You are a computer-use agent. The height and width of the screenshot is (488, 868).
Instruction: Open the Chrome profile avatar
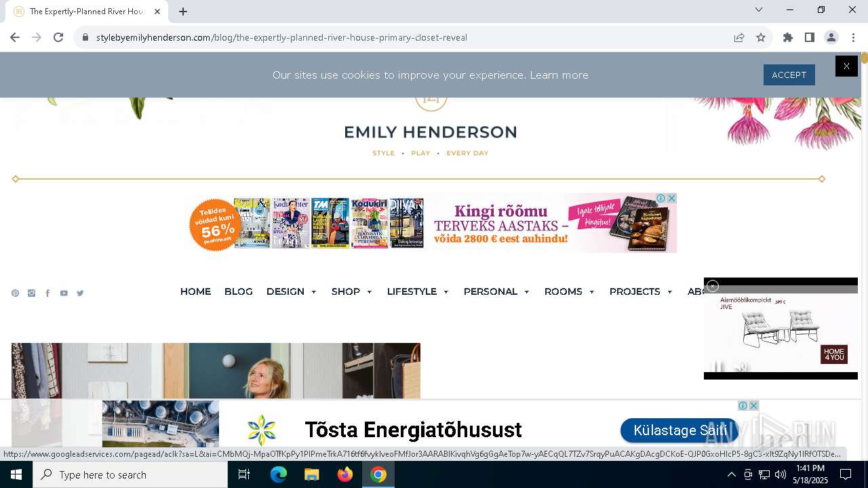[x=831, y=37]
